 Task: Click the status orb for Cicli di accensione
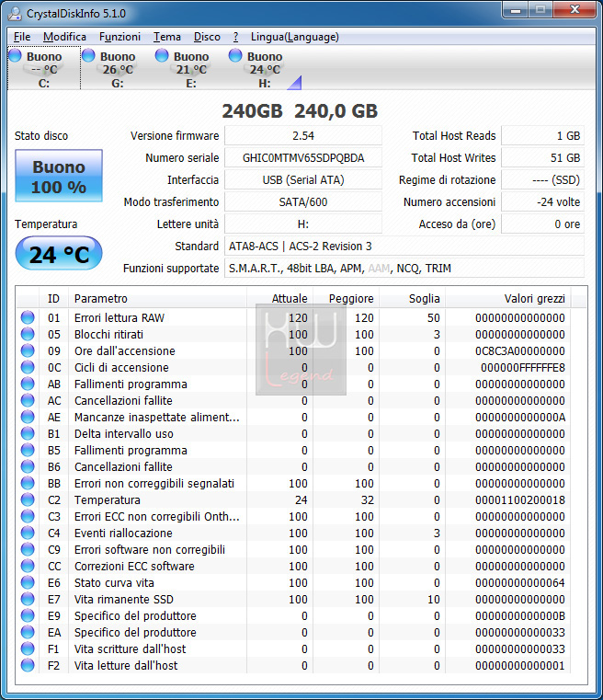coord(28,367)
